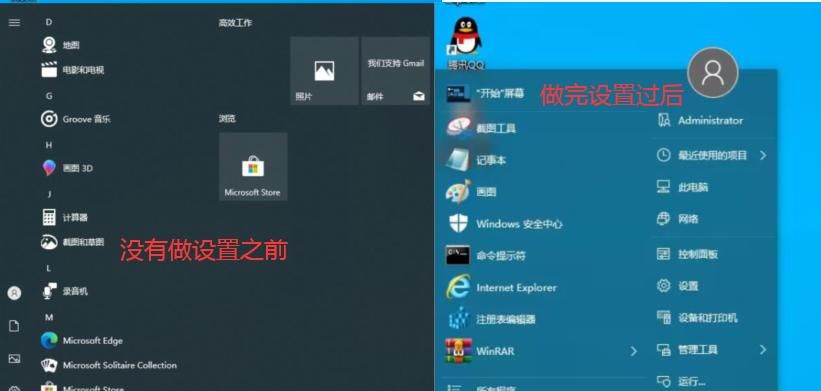Viewport: 821px width, 391px height.
Task: Open "开始"屏幕 icon in right menu
Action: pos(458,94)
